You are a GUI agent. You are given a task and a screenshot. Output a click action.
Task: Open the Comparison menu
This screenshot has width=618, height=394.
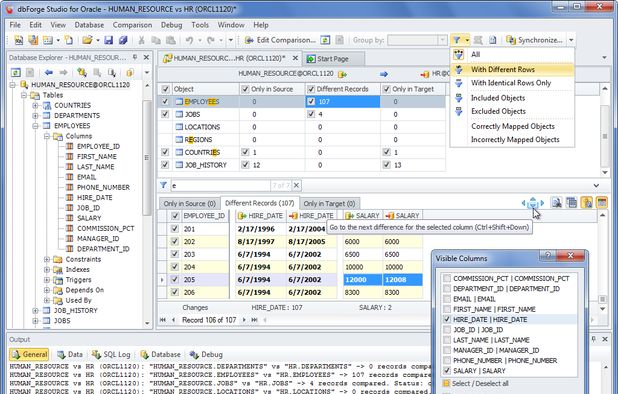coord(132,25)
